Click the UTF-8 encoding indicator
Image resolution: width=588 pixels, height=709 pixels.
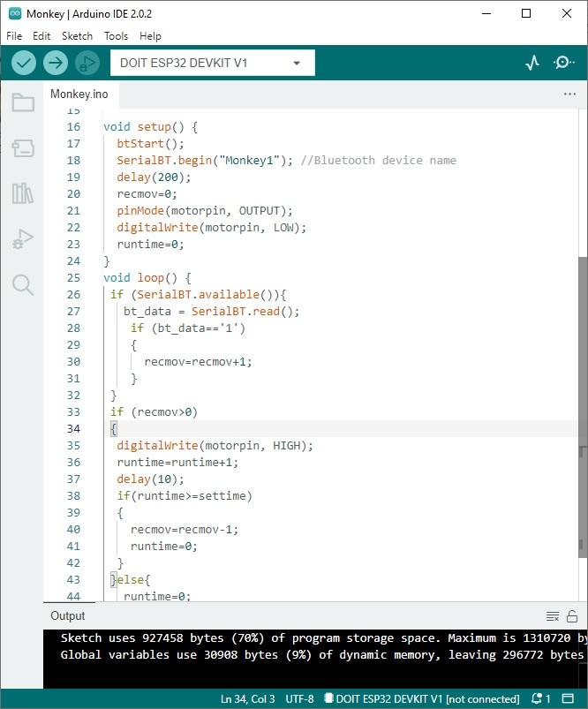coord(299,698)
